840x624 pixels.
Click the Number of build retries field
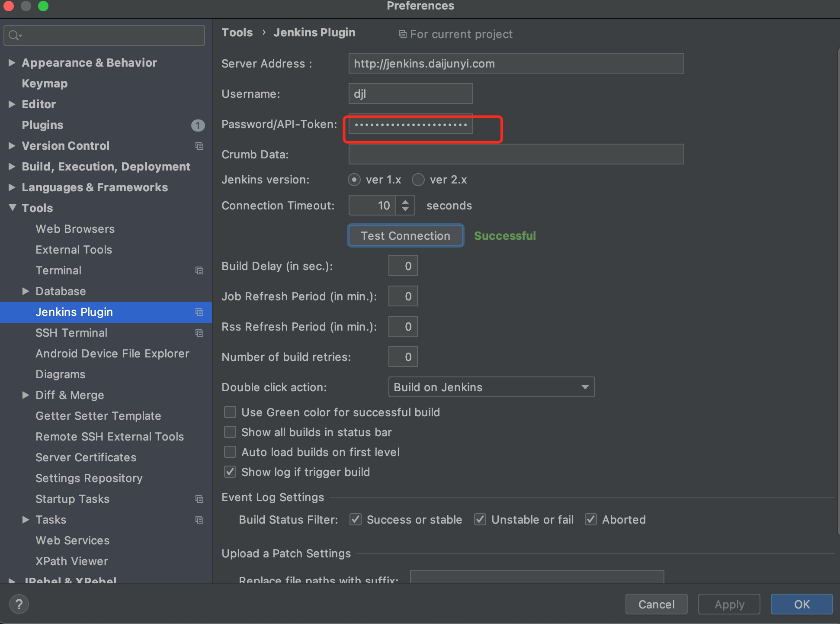click(x=403, y=357)
